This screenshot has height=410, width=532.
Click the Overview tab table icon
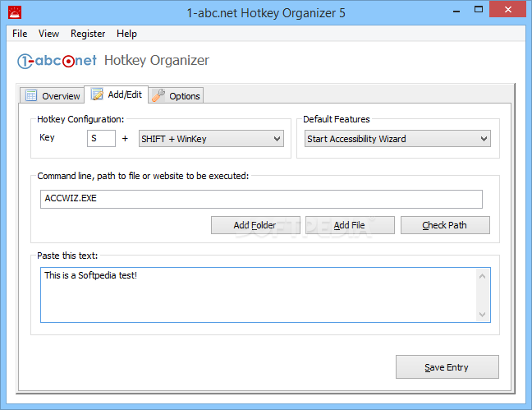pos(31,95)
